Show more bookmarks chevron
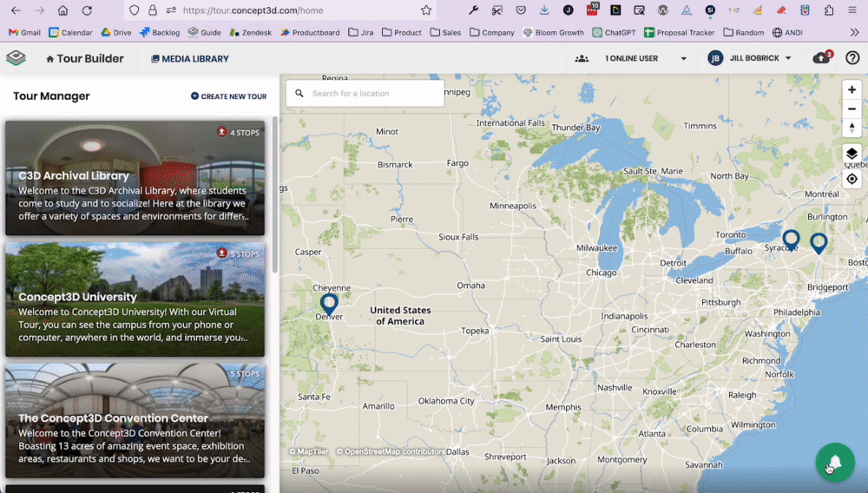The width and height of the screenshot is (868, 493). click(x=855, y=33)
